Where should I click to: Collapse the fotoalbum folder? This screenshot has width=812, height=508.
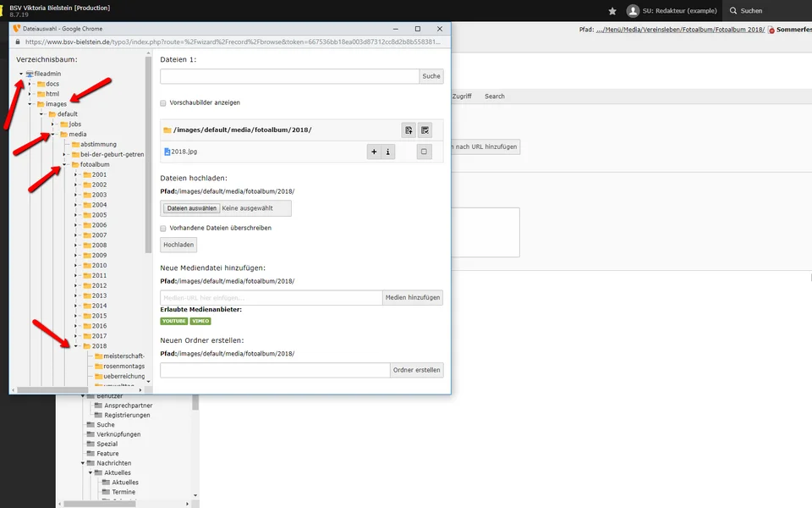[65, 164]
